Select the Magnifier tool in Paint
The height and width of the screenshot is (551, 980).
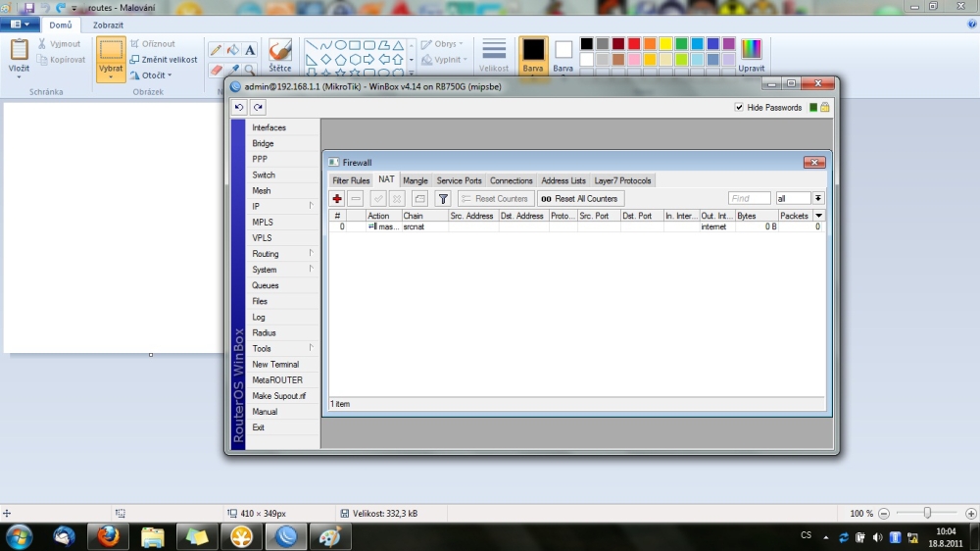point(250,69)
